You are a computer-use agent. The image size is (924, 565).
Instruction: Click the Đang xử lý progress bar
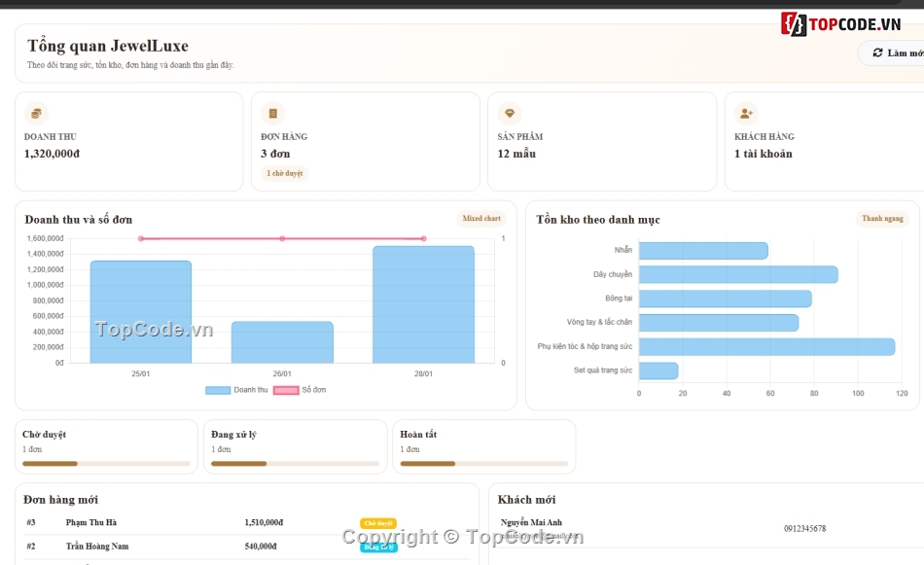point(296,464)
